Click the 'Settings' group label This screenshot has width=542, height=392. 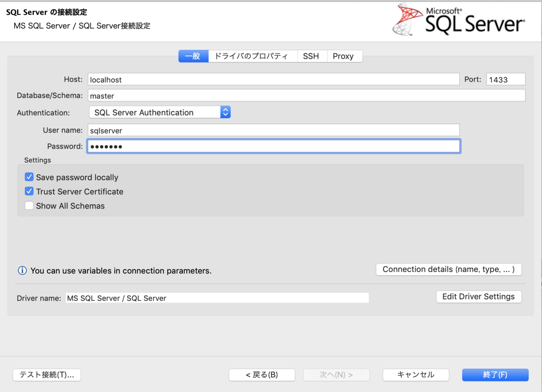point(37,160)
